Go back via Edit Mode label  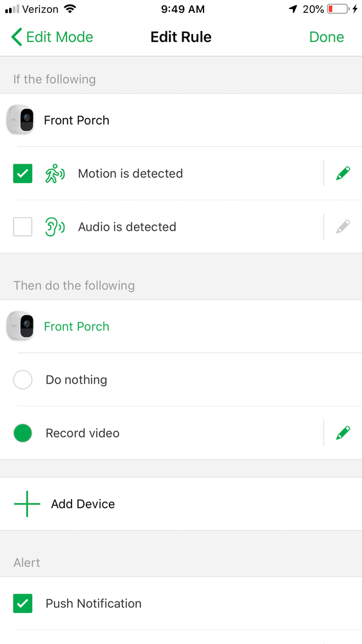pos(59,37)
